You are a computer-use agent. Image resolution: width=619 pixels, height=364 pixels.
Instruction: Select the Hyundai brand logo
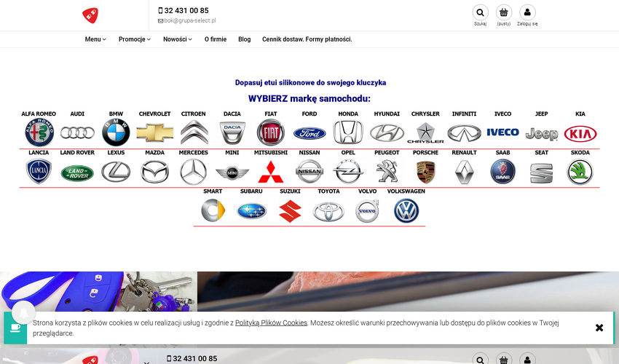tap(387, 133)
